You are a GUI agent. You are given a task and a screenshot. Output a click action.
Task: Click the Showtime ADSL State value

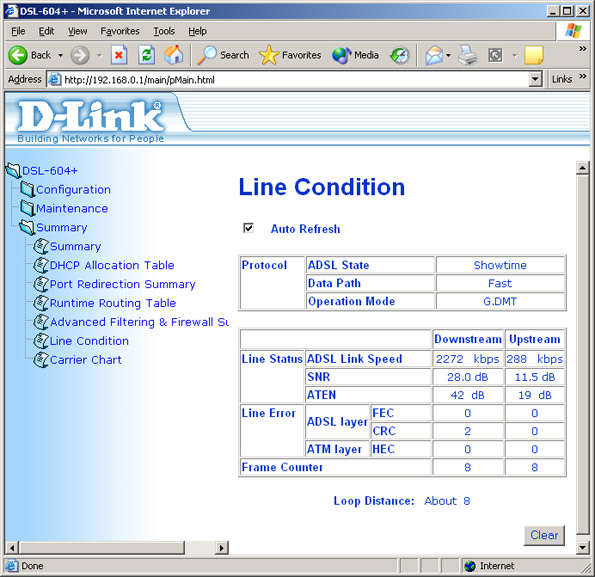(x=500, y=265)
